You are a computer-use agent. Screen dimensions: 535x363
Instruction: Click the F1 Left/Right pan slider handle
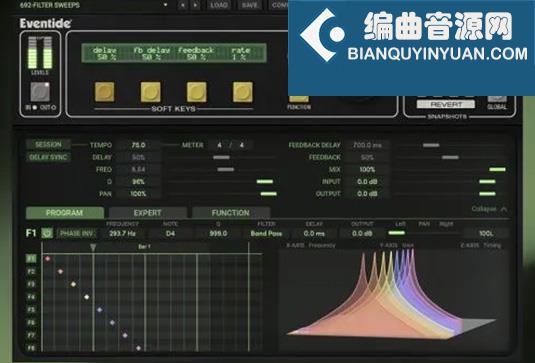[396, 233]
